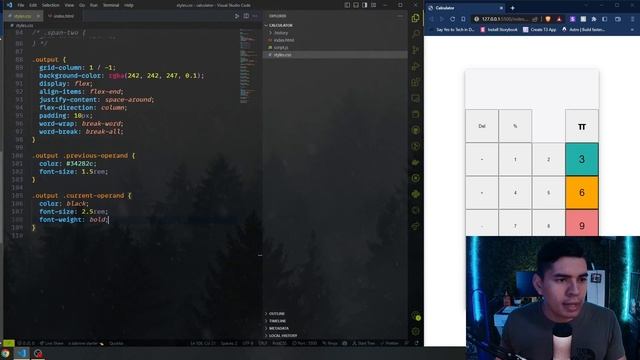The image size is (640, 360).
Task: Split the editor with the split icon
Action: pos(246,16)
